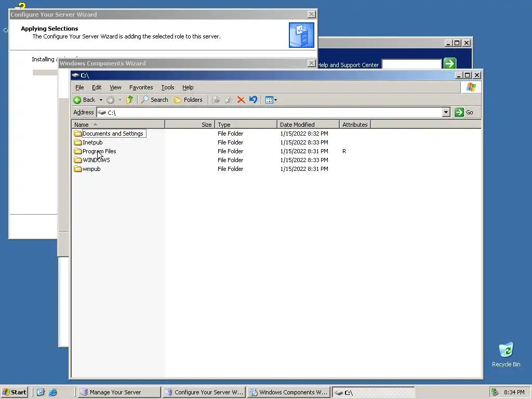
Task: Open the Edit menu
Action: (x=97, y=87)
